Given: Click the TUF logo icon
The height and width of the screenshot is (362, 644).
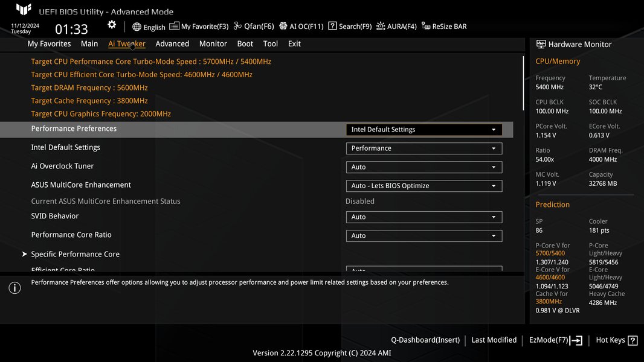Looking at the screenshot, I should [24, 10].
